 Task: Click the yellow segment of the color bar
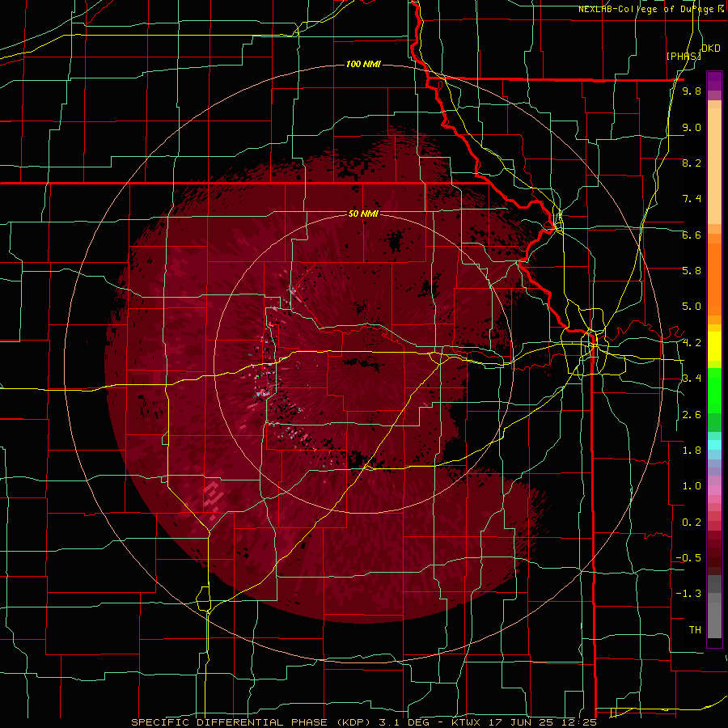coord(714,346)
